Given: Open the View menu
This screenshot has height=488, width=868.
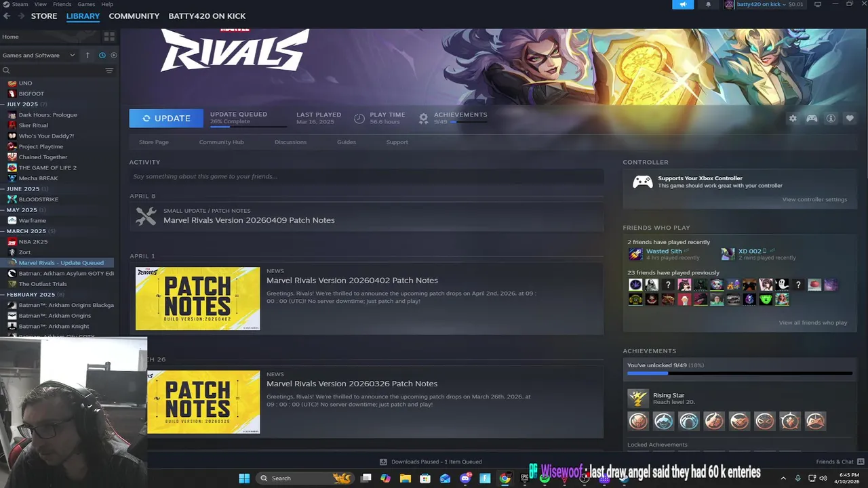Looking at the screenshot, I should pos(41,4).
